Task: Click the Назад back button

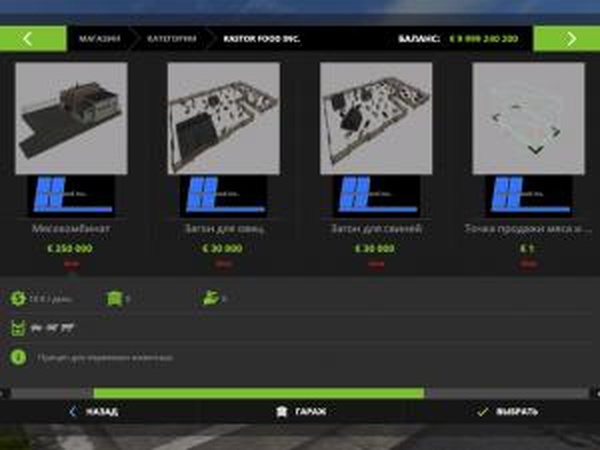Action: coord(94,412)
